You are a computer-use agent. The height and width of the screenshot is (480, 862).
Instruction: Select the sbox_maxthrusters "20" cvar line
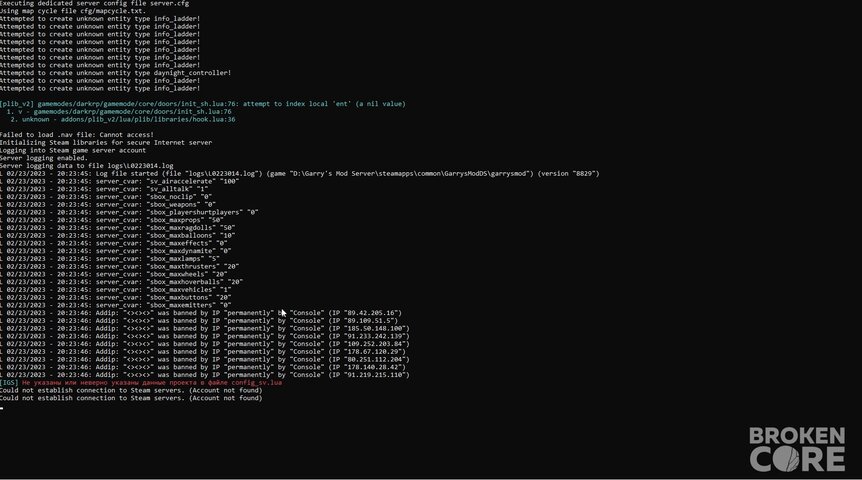click(x=119, y=266)
